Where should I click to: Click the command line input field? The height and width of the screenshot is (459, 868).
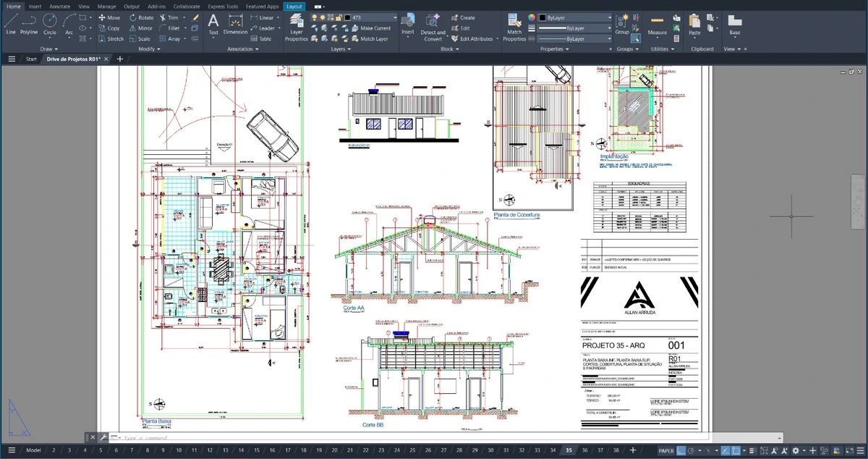point(448,438)
